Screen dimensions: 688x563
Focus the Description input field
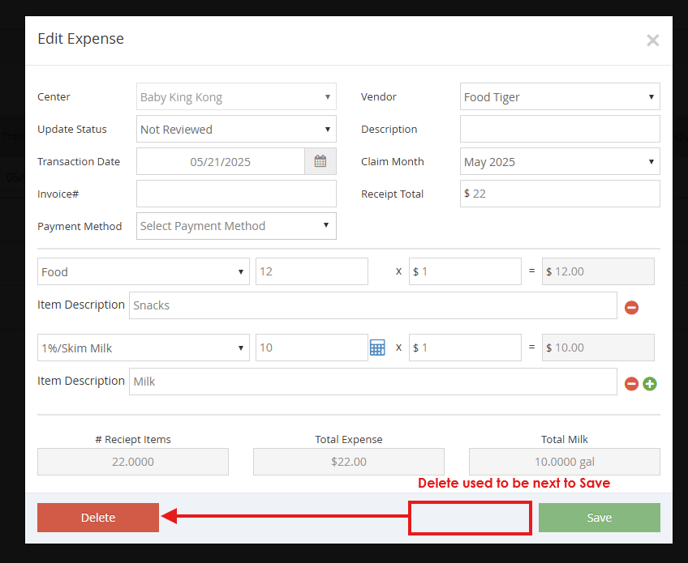tap(559, 129)
